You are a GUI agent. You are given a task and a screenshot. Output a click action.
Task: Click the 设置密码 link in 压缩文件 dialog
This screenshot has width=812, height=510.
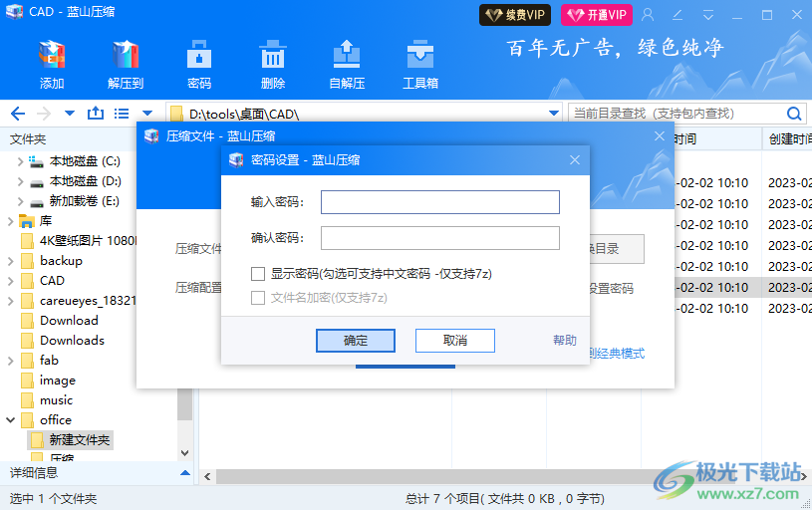(x=612, y=289)
